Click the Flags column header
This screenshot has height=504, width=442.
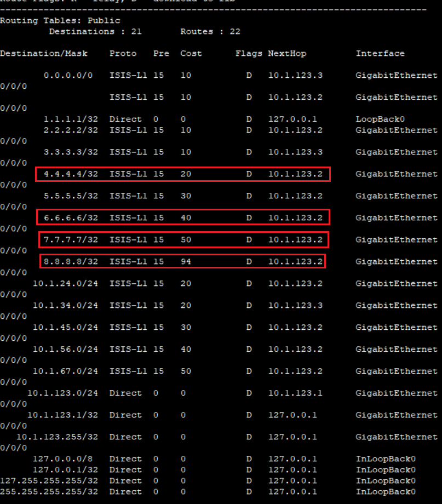click(x=249, y=53)
